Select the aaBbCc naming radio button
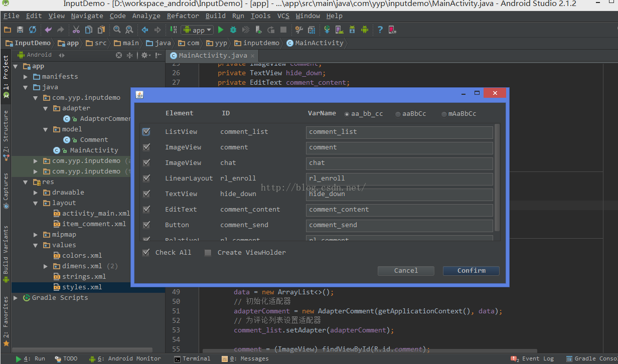The image size is (618, 364). tap(398, 114)
